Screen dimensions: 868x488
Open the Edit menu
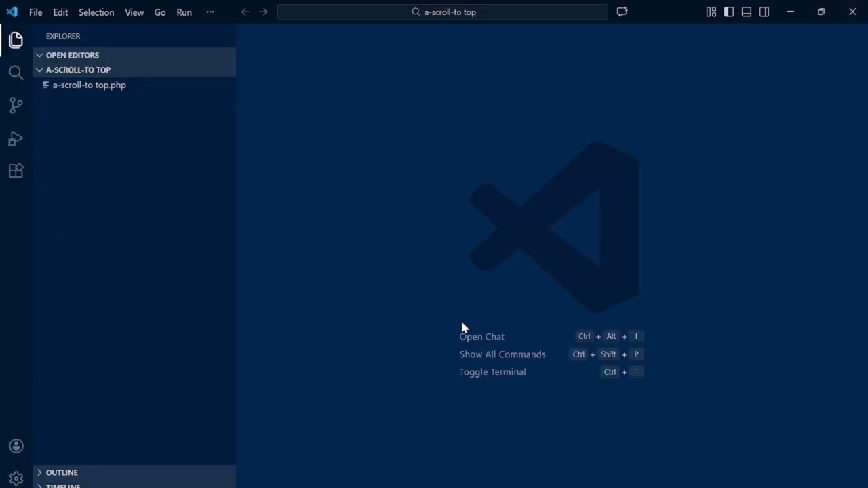click(60, 12)
